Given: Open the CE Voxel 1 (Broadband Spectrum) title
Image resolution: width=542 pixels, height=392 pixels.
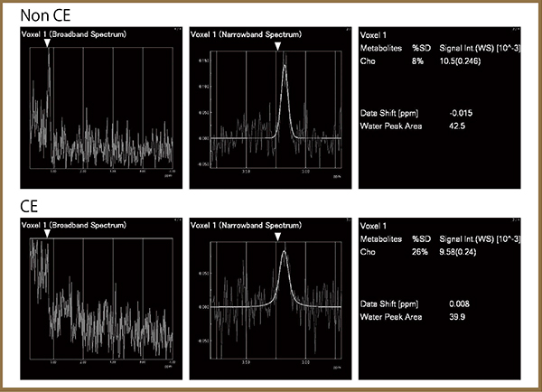Looking at the screenshot, I should (73, 222).
